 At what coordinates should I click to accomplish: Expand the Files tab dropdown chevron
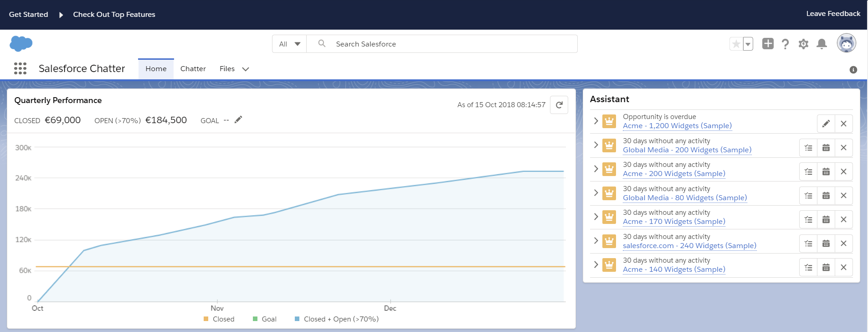coord(246,69)
